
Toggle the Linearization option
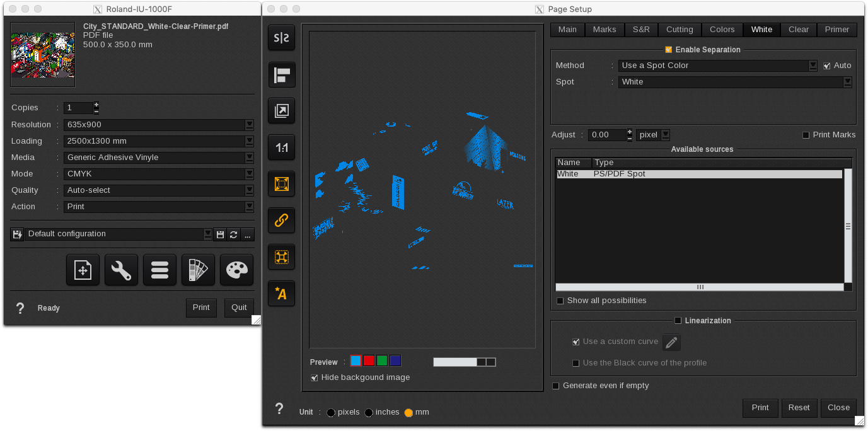pyautogui.click(x=678, y=320)
